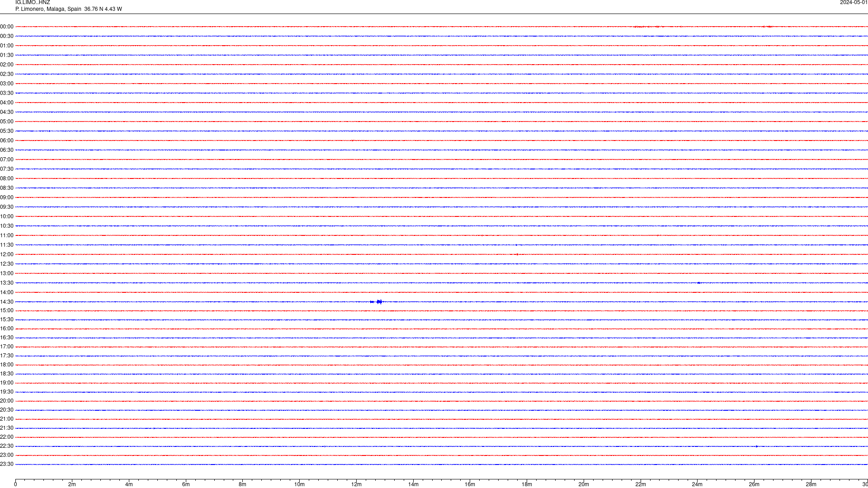Click the red blip on 12:00 trace
The height and width of the screenshot is (488, 868).
point(518,254)
